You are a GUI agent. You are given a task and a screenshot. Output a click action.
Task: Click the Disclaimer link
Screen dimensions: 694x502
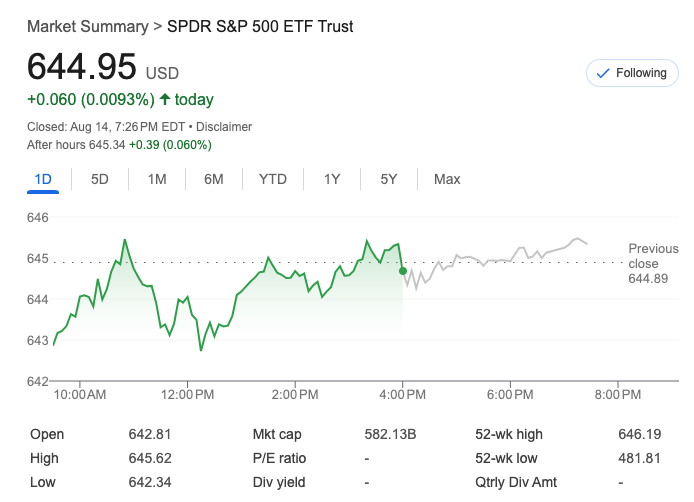[x=224, y=127]
